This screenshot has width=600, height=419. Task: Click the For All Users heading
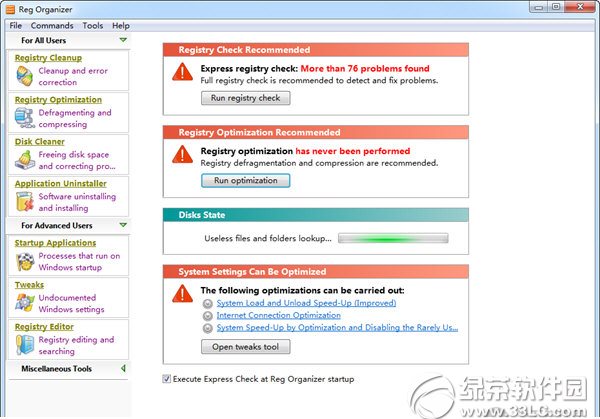click(44, 40)
